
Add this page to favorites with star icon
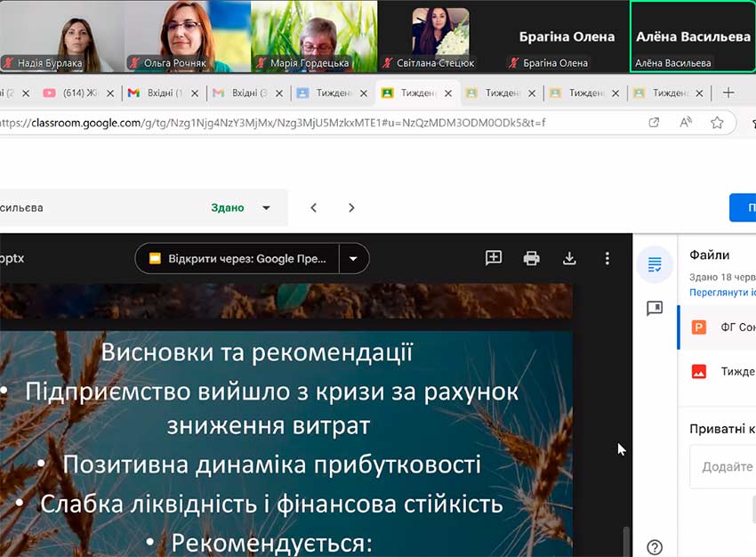[717, 123]
